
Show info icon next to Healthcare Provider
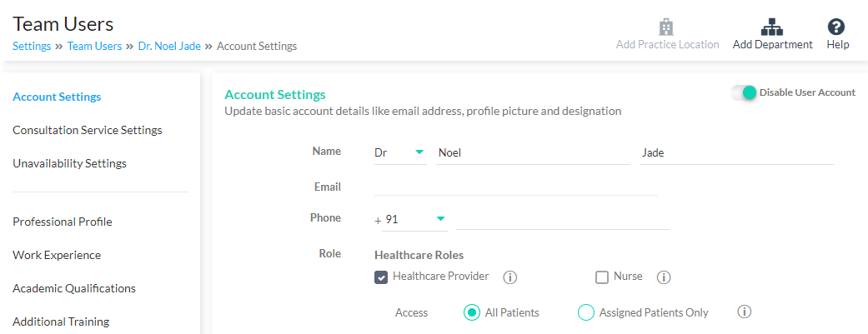509,277
